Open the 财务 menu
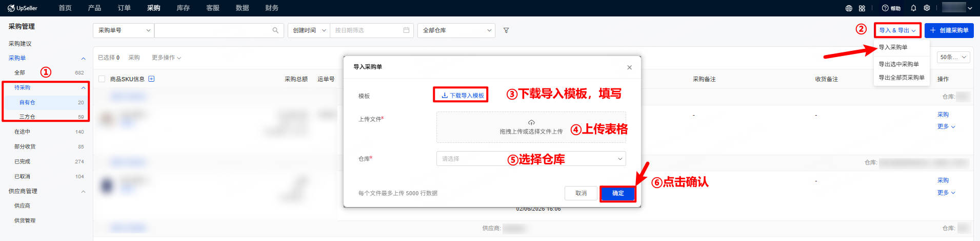Image resolution: width=980 pixels, height=241 pixels. 272,8
